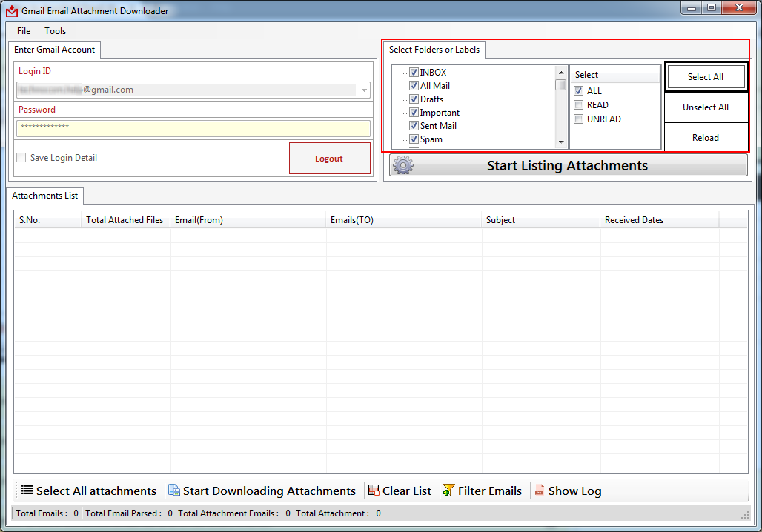The width and height of the screenshot is (762, 532).
Task: Click Show Log toolbar label
Action: pos(575,491)
